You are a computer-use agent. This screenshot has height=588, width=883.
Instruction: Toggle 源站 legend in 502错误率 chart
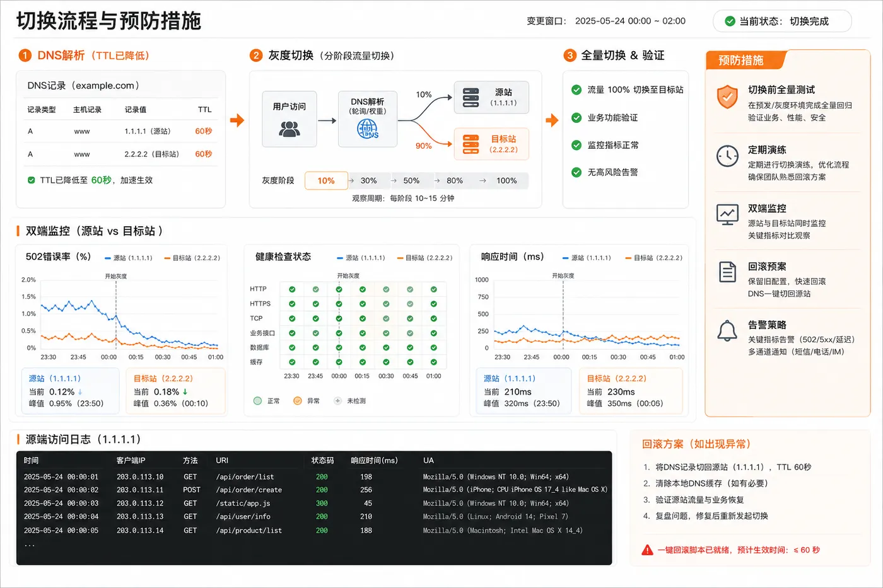coord(129,258)
